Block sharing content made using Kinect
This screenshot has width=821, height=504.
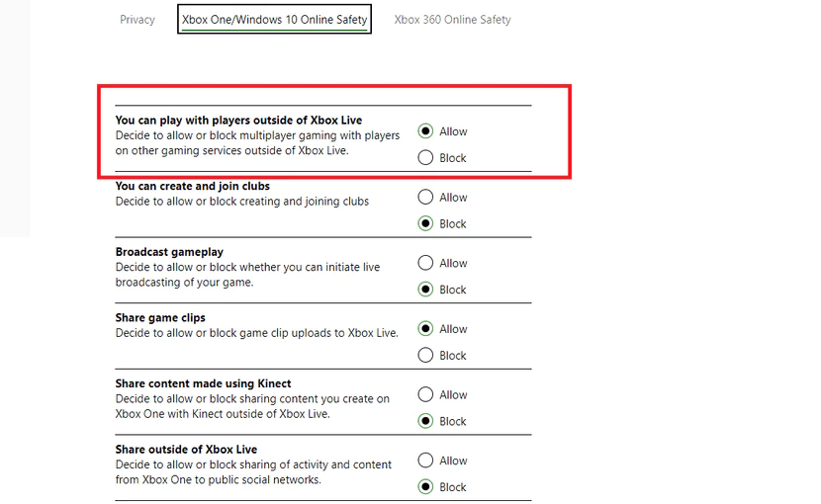click(x=426, y=421)
